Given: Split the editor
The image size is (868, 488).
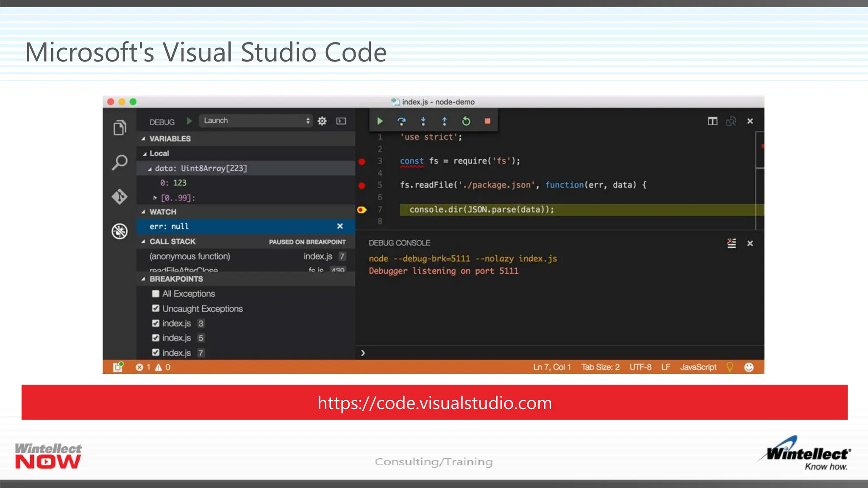Looking at the screenshot, I should [x=712, y=121].
